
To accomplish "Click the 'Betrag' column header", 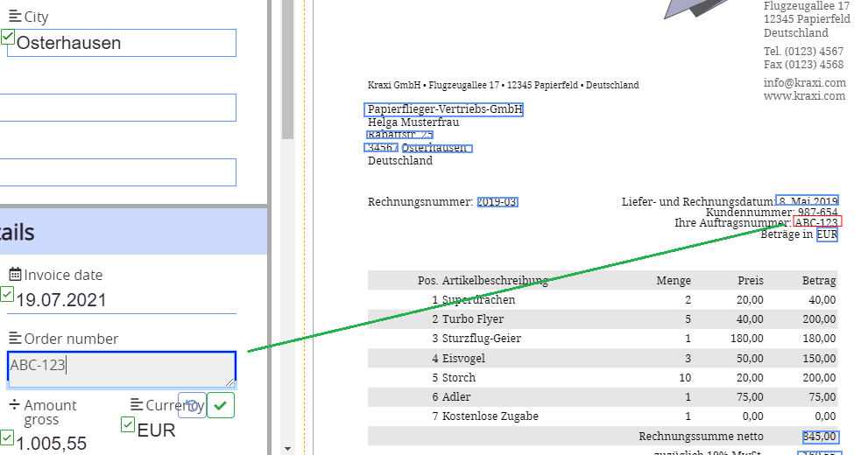I will click(819, 280).
